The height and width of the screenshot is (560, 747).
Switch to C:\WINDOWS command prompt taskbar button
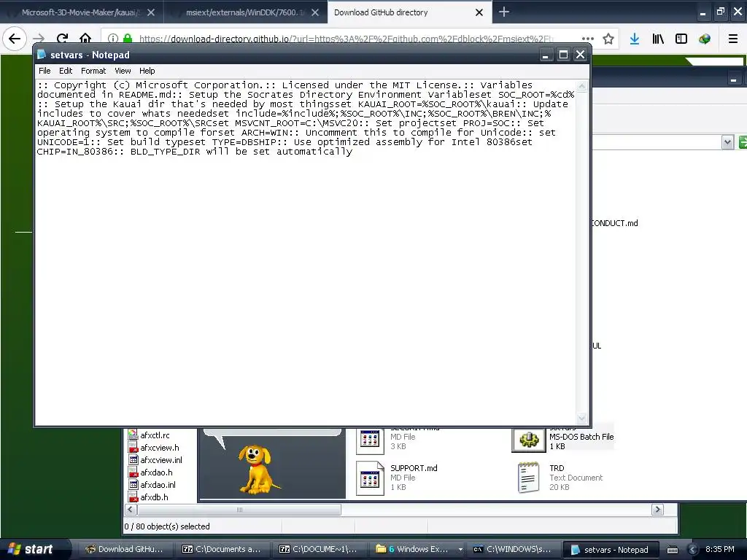point(512,549)
